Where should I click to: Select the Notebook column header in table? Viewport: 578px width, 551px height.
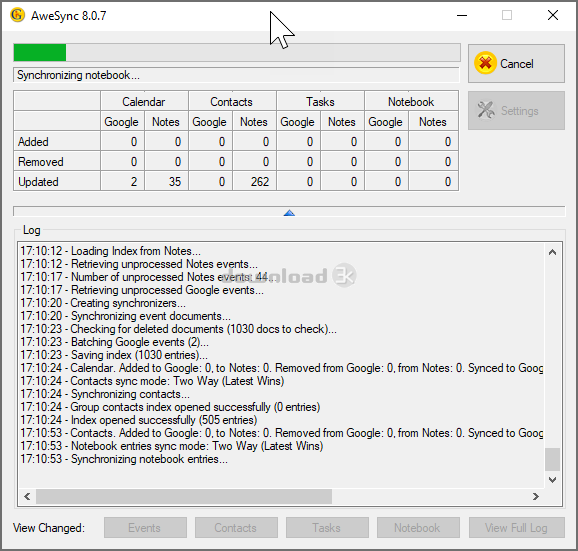pos(411,101)
